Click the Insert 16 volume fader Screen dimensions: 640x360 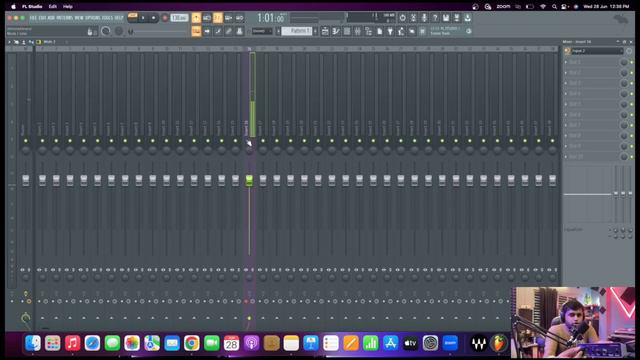(249, 180)
